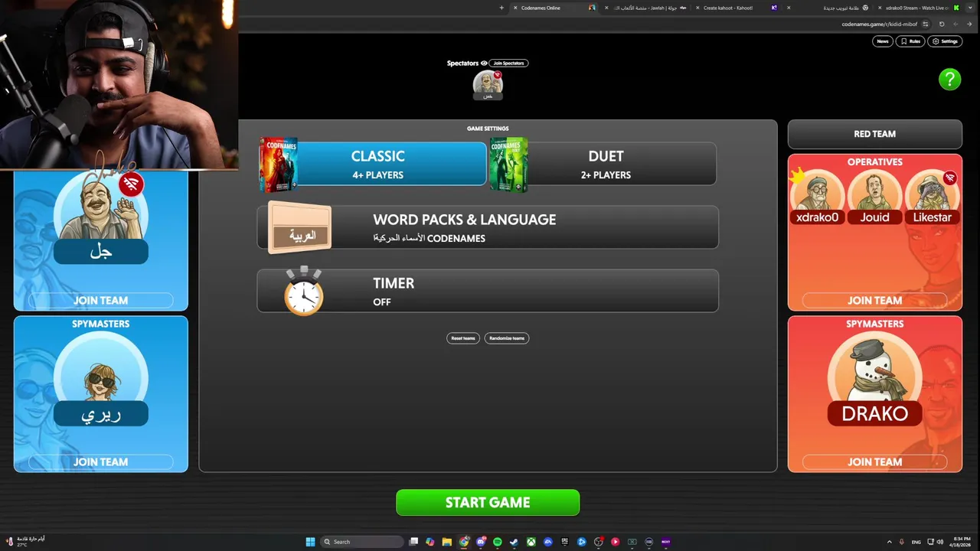Viewport: 980px width, 551px height.
Task: Click the Reset teams button
Action: coord(463,338)
